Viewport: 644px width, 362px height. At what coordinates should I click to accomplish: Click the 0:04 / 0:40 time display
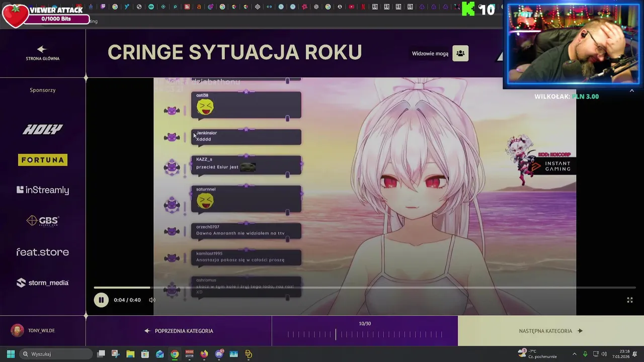tap(127, 300)
